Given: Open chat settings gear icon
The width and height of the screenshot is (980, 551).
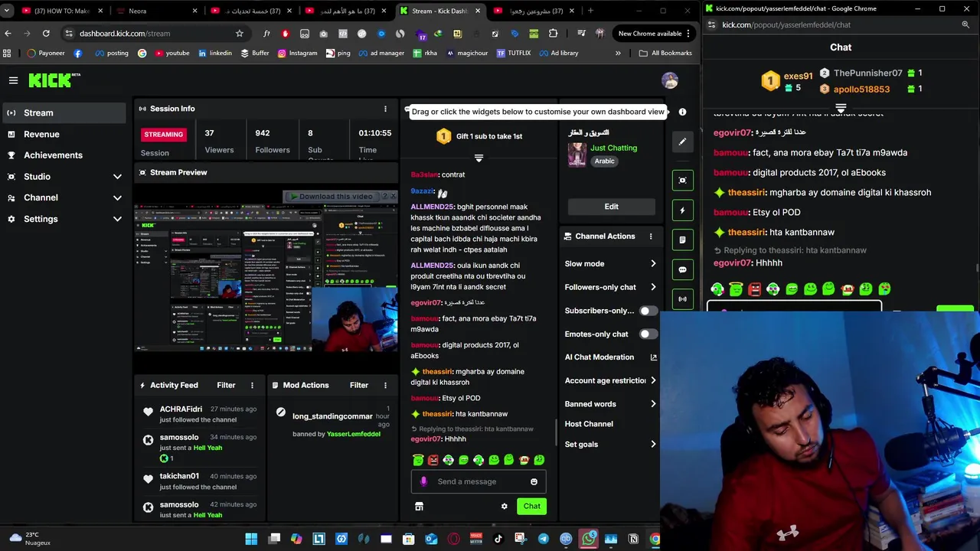Looking at the screenshot, I should [x=504, y=506].
